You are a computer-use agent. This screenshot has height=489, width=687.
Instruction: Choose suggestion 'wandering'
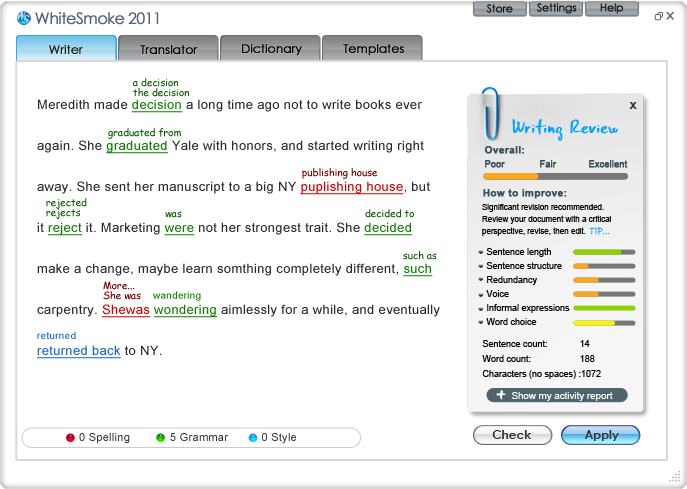pos(177,295)
